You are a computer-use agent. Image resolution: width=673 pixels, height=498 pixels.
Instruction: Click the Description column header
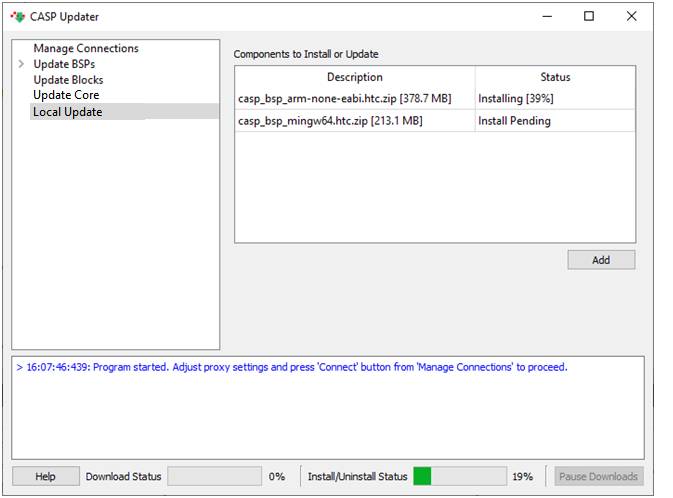(x=354, y=77)
